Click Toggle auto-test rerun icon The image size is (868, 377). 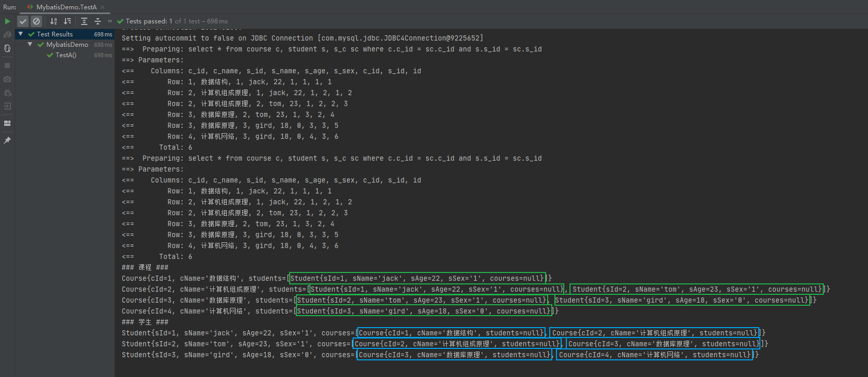(7, 48)
